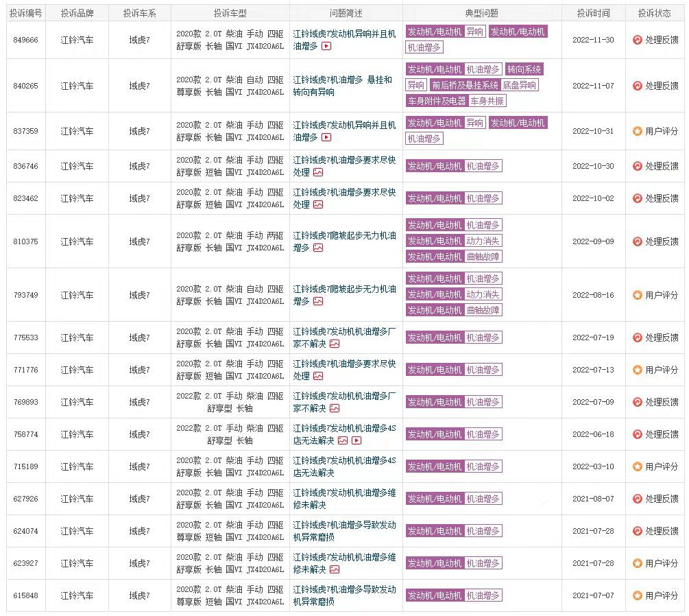
Task: Click car model text in complaint 769893 row
Action: pos(230,402)
